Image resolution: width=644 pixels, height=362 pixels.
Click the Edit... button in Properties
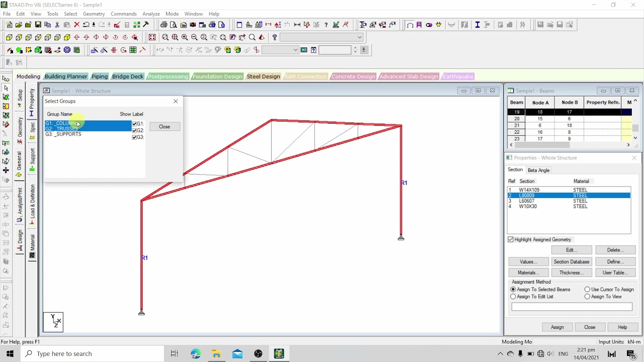coord(571,250)
